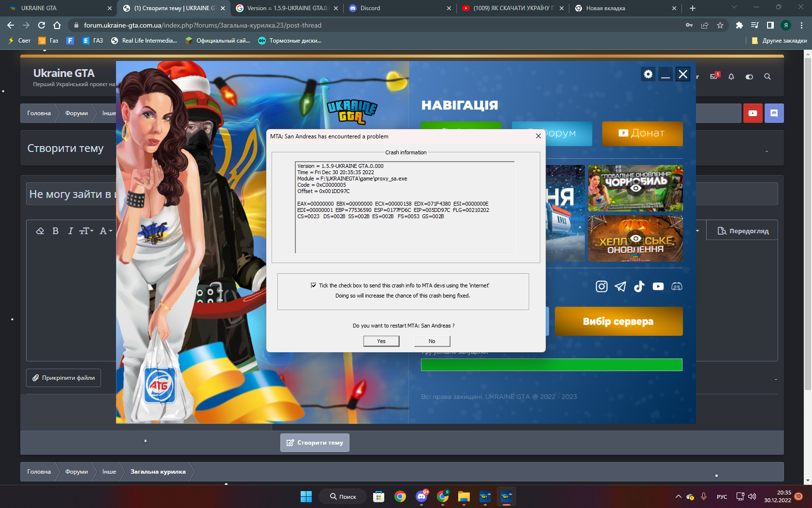The height and width of the screenshot is (508, 812).
Task: Open Chrome three-dot menu
Action: 801,25
